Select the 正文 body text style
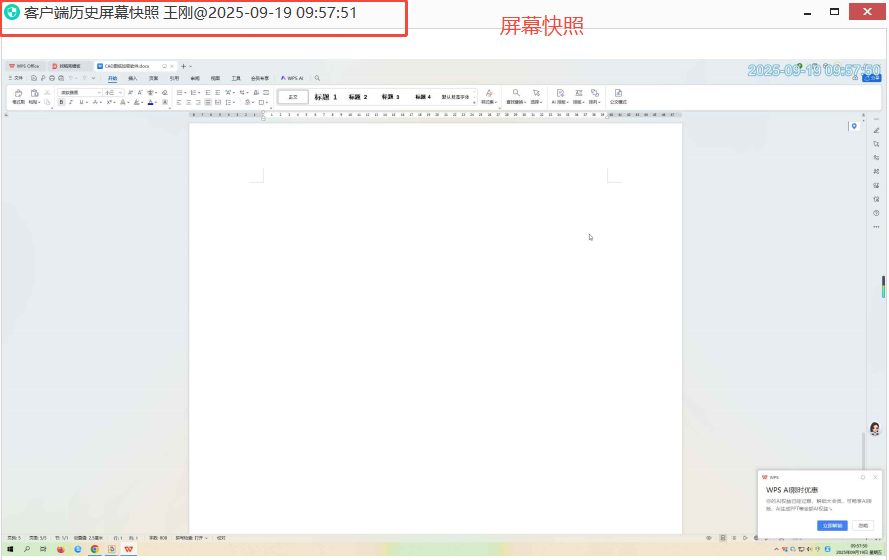The height and width of the screenshot is (560, 889). click(x=293, y=96)
